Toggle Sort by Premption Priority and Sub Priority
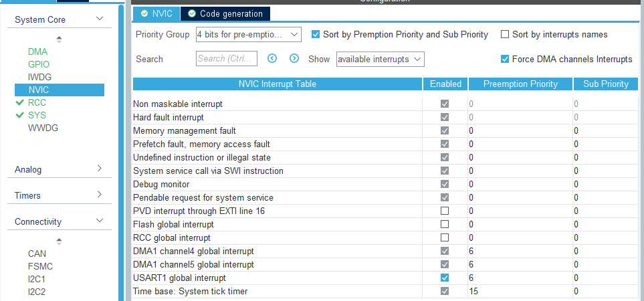644x301 pixels. coord(316,34)
